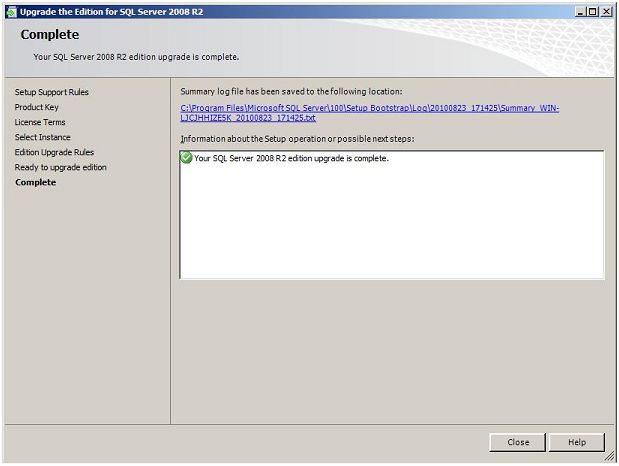Click the SQL Server setup title bar icon

(x=11, y=12)
